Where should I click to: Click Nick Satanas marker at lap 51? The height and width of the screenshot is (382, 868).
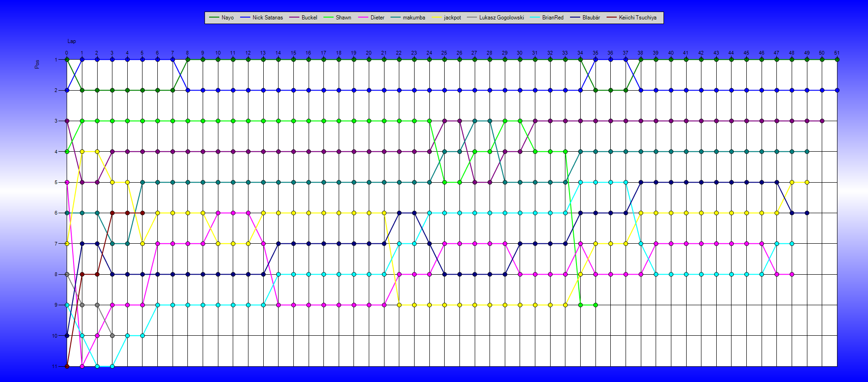pyautogui.click(x=837, y=90)
